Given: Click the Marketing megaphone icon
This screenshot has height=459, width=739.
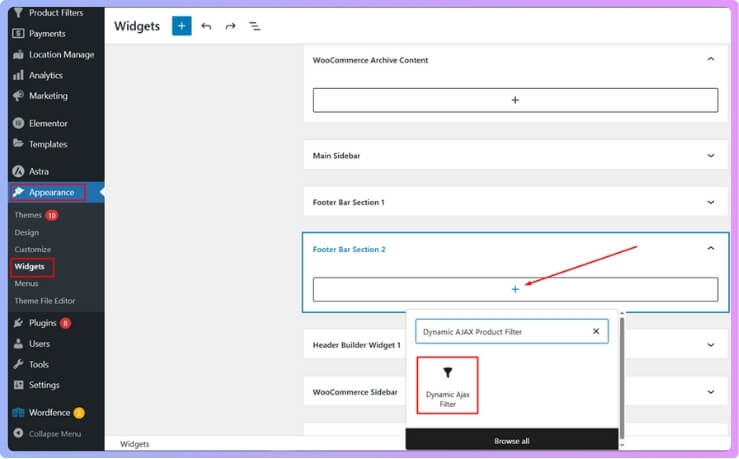Looking at the screenshot, I should (x=18, y=96).
